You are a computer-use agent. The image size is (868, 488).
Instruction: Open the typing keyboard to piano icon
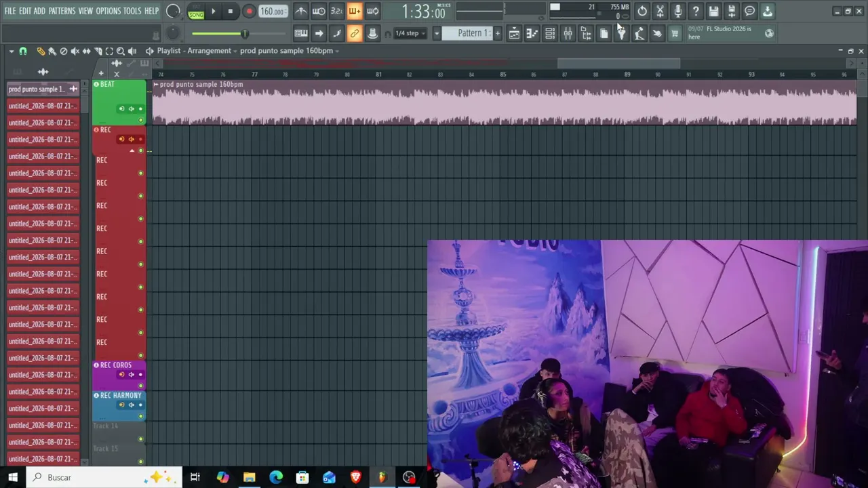click(301, 33)
